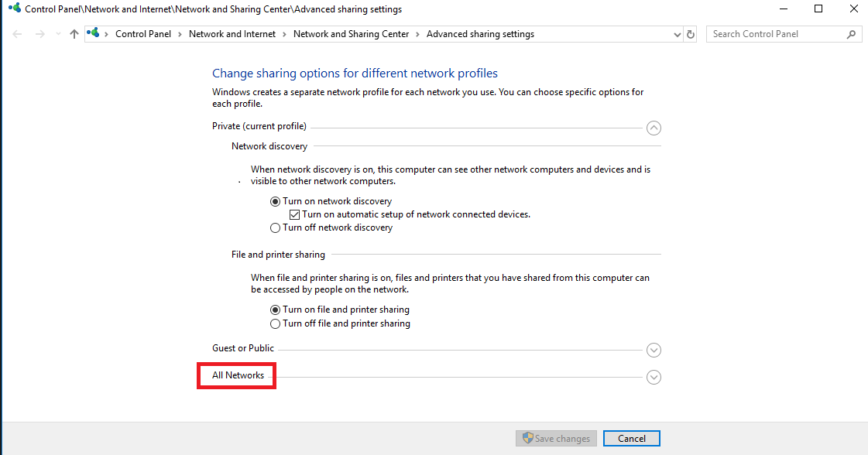Collapse the Private (current profile) section
868x455 pixels.
[x=654, y=128]
